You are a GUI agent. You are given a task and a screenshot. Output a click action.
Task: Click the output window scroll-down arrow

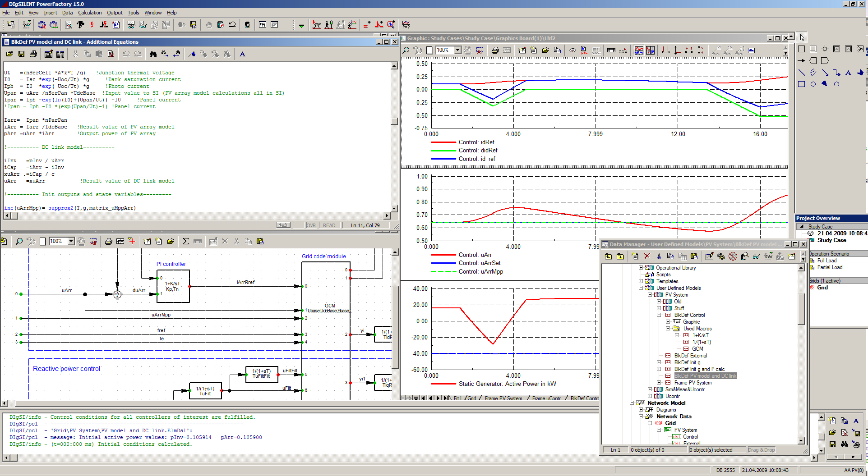(x=821, y=450)
